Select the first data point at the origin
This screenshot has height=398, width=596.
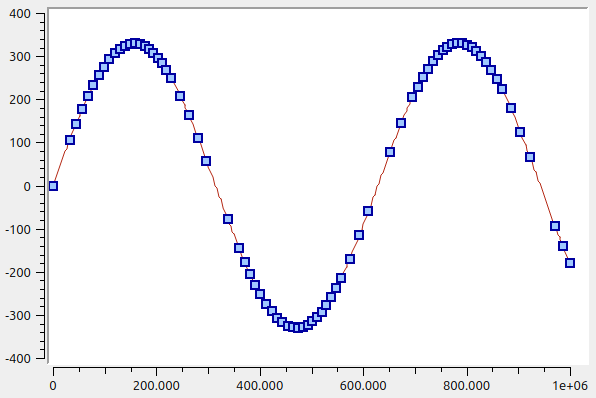[x=53, y=186]
